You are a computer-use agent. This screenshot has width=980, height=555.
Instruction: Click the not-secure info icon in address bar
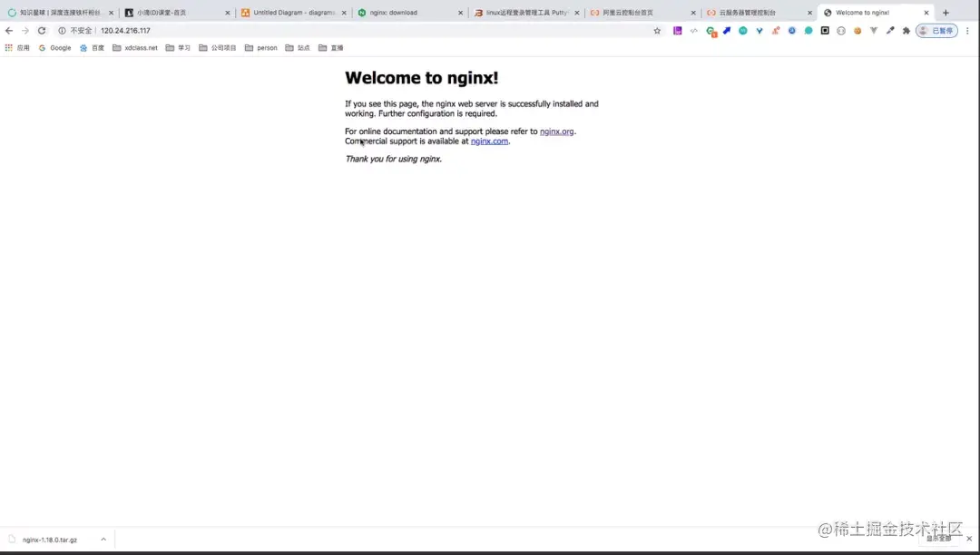pos(62,31)
